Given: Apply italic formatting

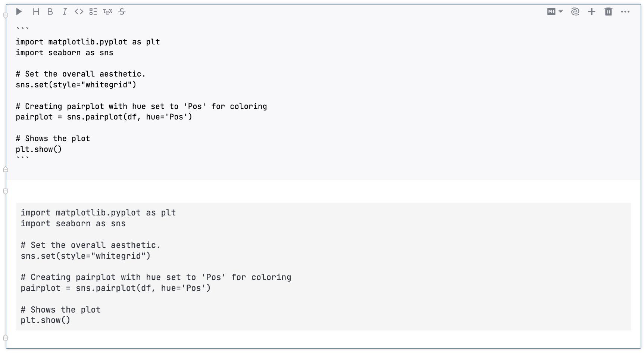Looking at the screenshot, I should (x=64, y=12).
